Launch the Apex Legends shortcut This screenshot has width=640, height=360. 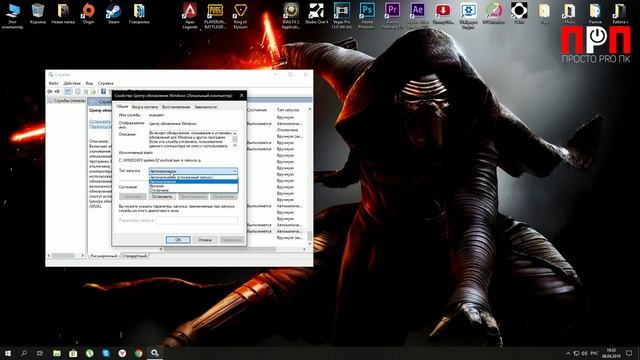[x=190, y=16]
